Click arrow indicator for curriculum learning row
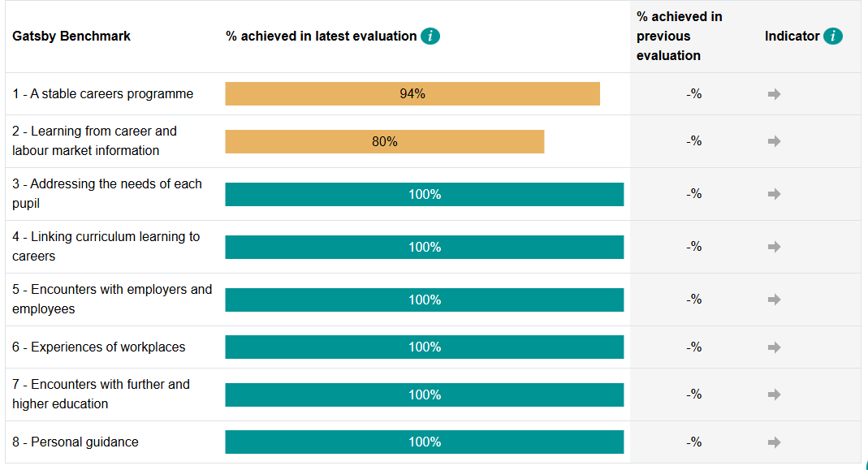Screen dimensions: 868x470 point(774,247)
